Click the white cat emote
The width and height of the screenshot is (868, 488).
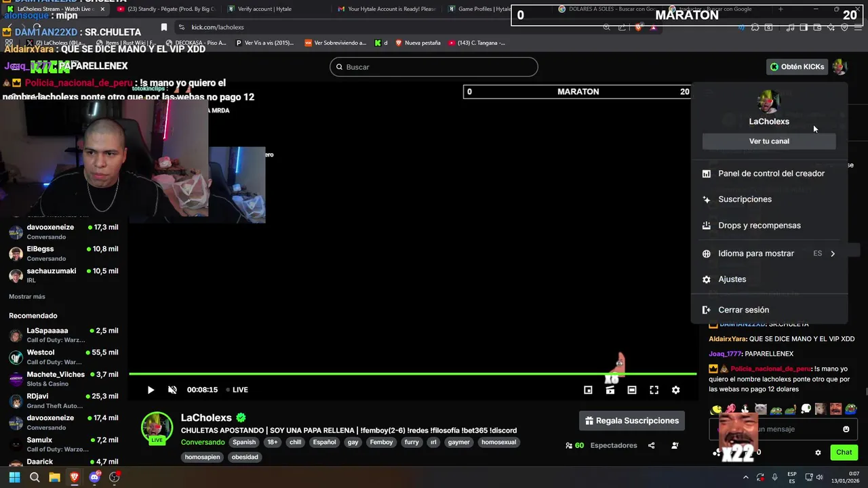[x=761, y=409]
